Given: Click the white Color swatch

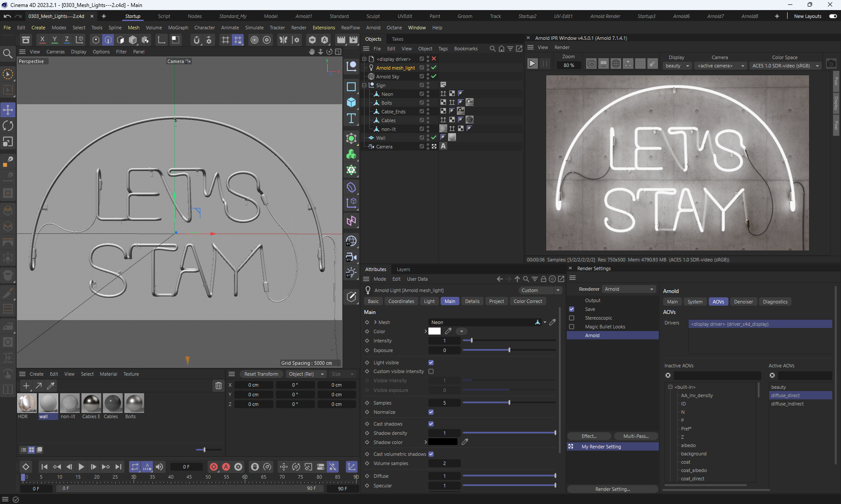Looking at the screenshot, I should click(x=435, y=331).
